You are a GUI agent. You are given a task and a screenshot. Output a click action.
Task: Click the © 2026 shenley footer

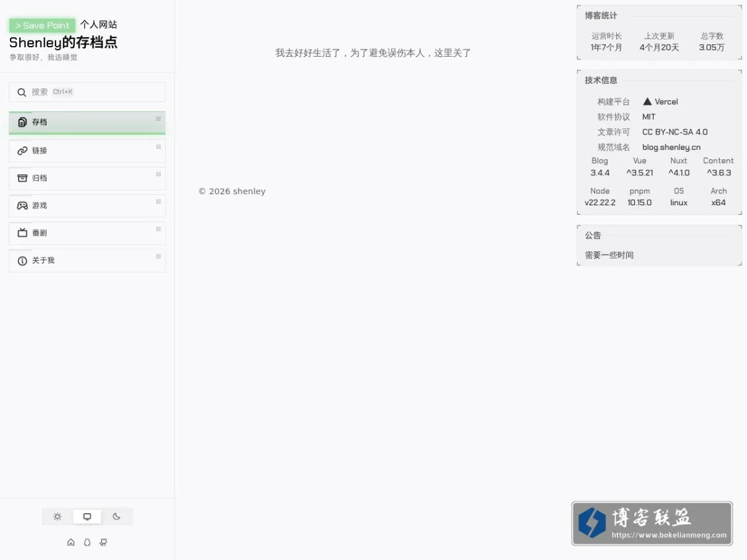click(232, 191)
